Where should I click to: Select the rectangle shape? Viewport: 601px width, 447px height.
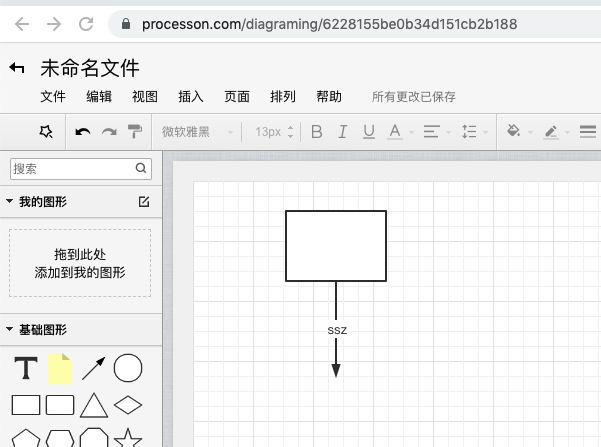[x=26, y=405]
